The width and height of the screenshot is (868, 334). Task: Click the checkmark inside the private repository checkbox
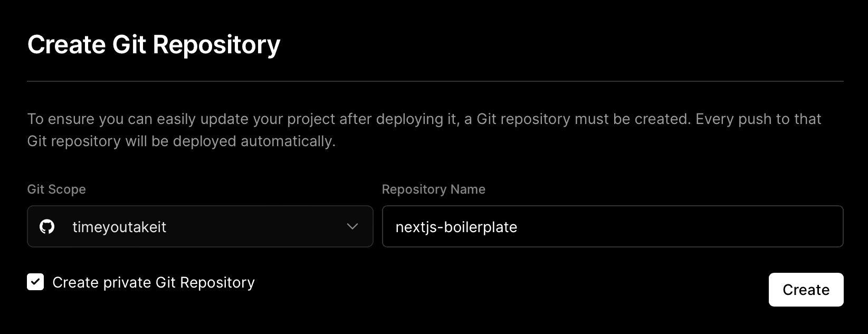[35, 282]
